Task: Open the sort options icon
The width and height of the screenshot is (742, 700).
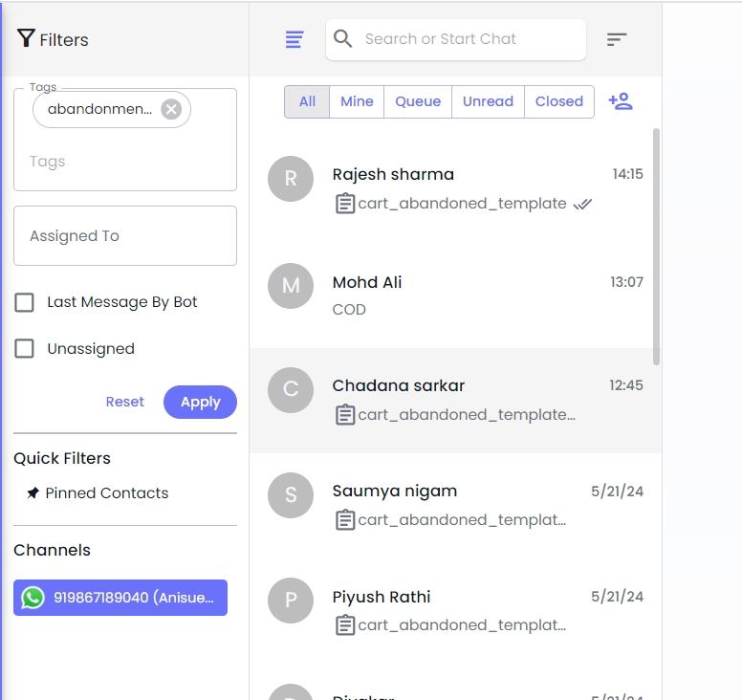Action: [617, 39]
